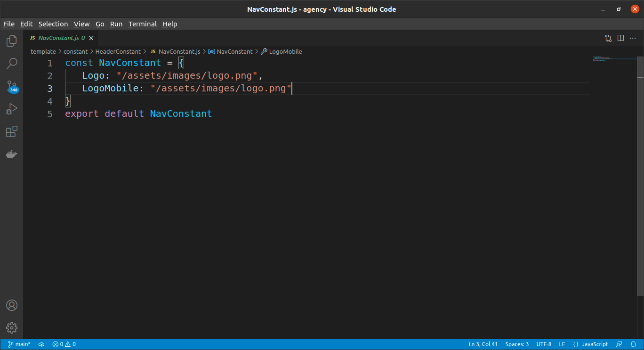Open the File menu
The image size is (644, 350).
pos(9,24)
